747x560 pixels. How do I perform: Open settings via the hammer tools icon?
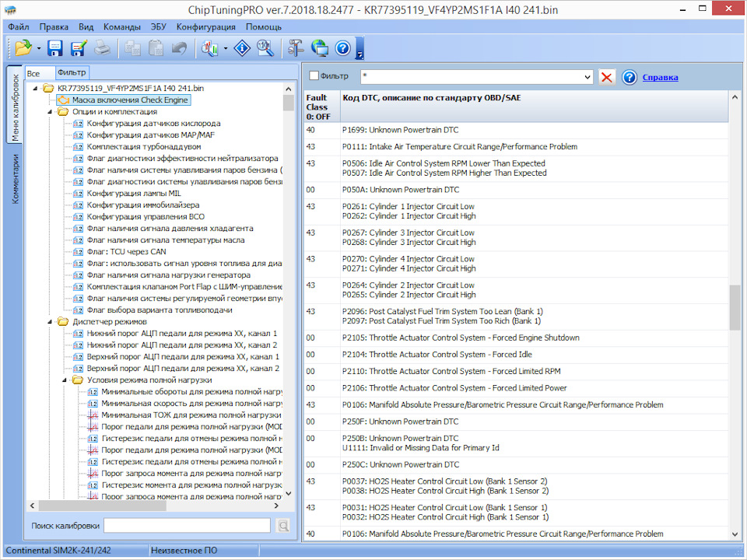point(296,49)
